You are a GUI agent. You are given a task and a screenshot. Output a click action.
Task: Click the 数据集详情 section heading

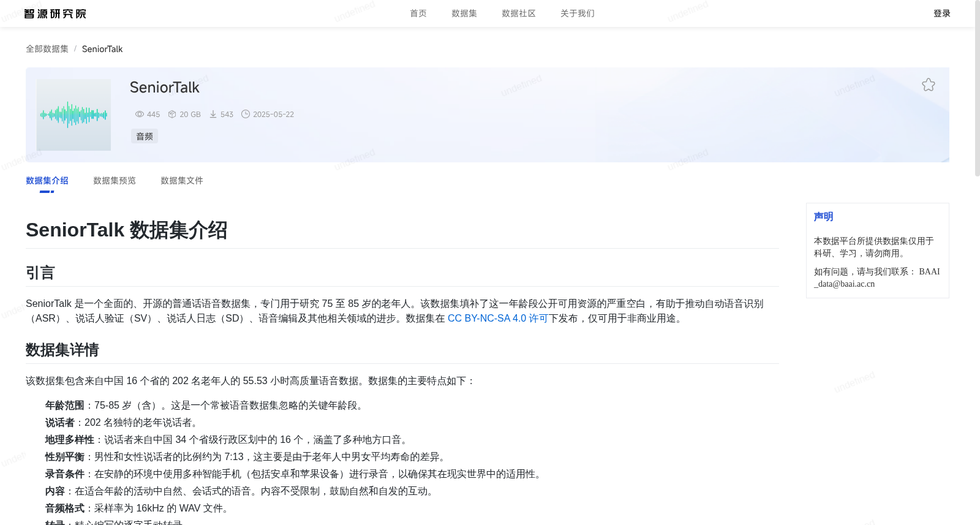(62, 350)
